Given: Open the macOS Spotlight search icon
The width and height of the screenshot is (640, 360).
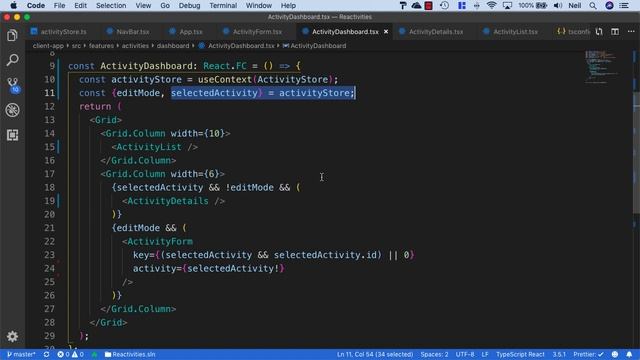Looking at the screenshot, I should [593, 5].
